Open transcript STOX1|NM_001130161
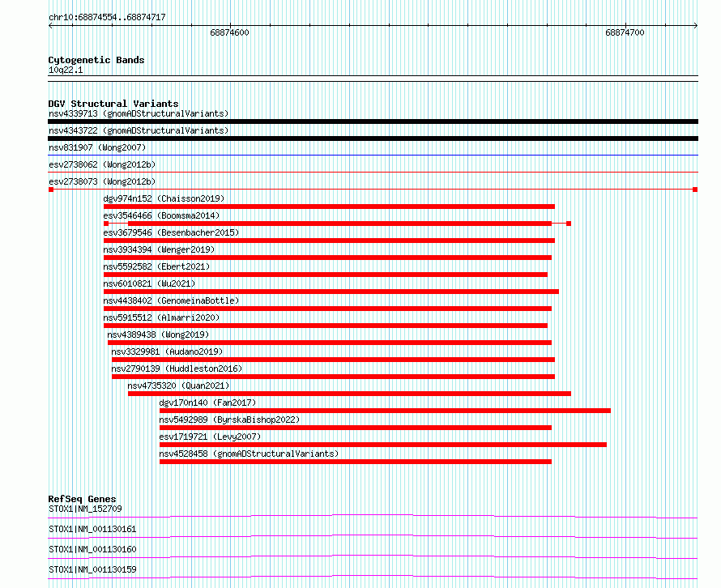This screenshot has height=588, width=721. tap(92, 529)
